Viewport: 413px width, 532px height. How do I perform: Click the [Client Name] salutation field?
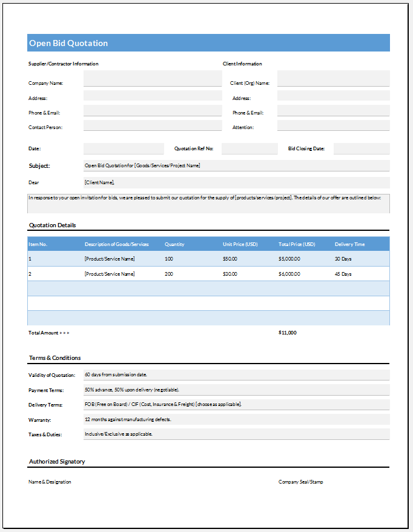pos(236,182)
